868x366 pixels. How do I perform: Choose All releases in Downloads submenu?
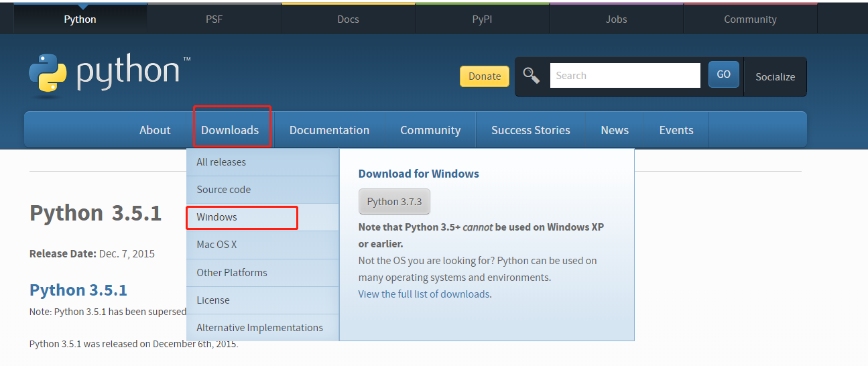(x=263, y=162)
